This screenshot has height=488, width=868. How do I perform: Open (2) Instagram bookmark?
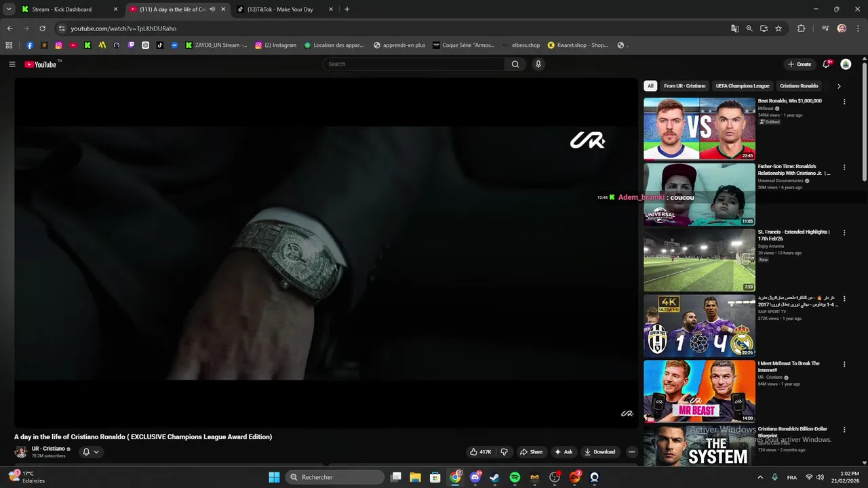coord(276,45)
